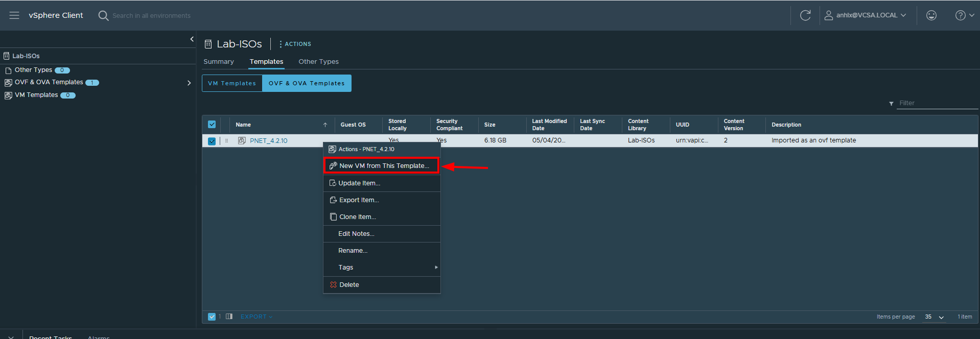980x339 pixels.
Task: Uncheck the PNET_4.2.10 row checkbox
Action: point(212,141)
